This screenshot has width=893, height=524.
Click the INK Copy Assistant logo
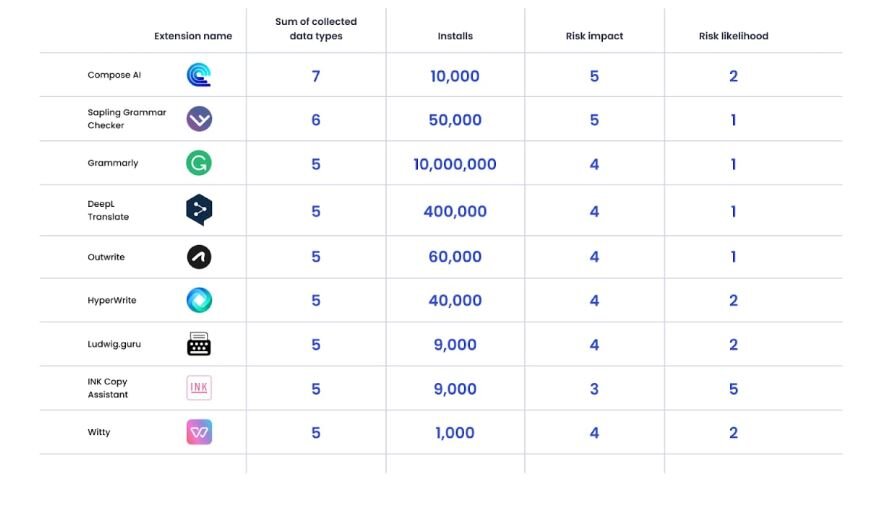[199, 388]
